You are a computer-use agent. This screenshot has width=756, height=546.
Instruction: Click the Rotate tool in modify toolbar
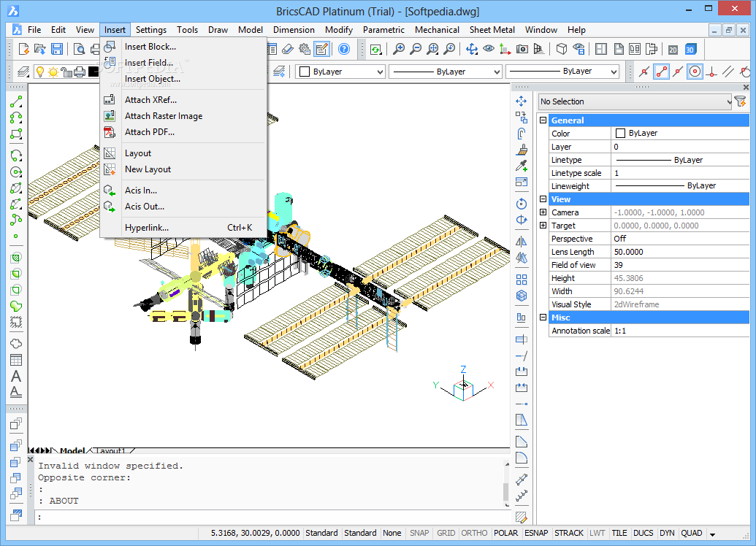point(522,204)
